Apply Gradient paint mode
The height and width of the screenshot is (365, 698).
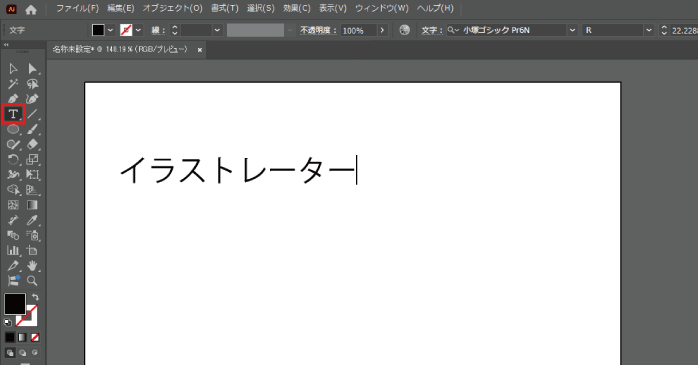22,337
